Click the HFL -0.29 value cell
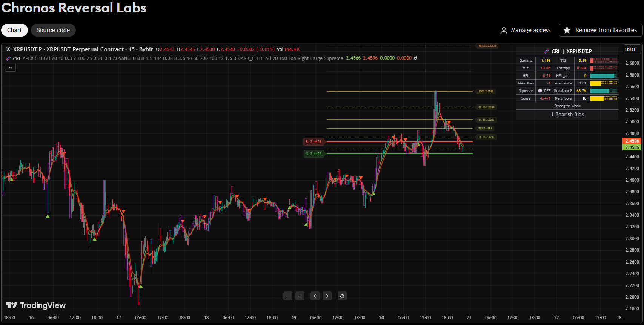This screenshot has height=325, width=644. pos(544,76)
